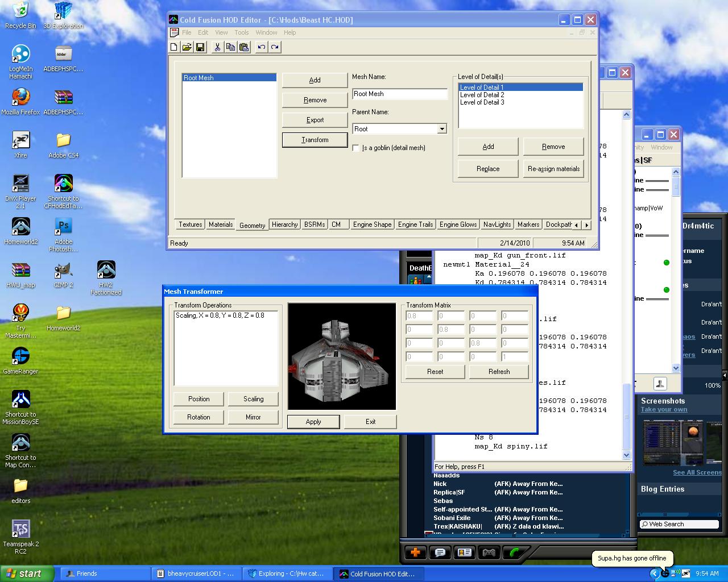Screen dimensions: 728x582
Task: Click the Mesh Name input field
Action: (x=400, y=94)
